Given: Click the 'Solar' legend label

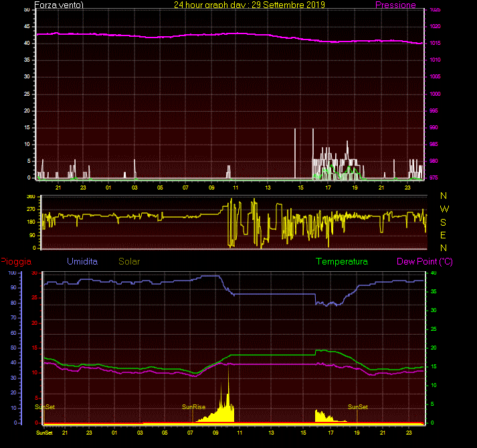Looking at the screenshot, I should tap(129, 261).
